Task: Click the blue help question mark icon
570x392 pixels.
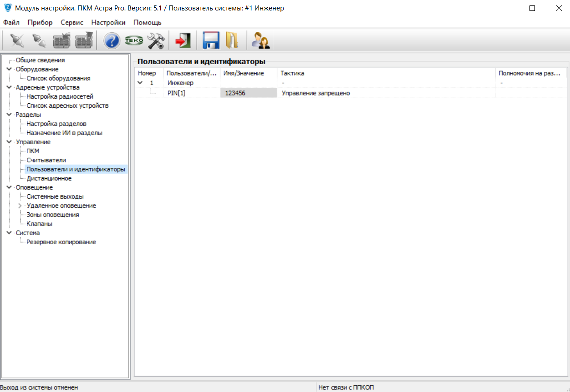Action: tap(112, 41)
